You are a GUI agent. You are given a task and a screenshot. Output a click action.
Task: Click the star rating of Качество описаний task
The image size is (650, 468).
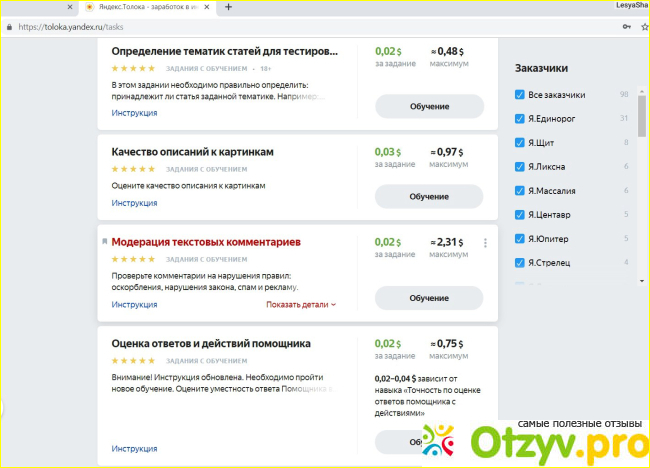[x=133, y=169]
